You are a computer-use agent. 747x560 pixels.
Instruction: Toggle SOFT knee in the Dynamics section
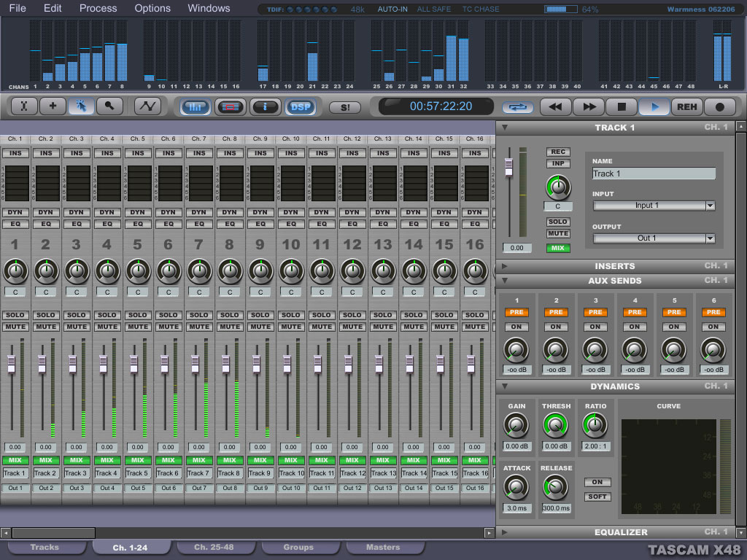point(597,497)
